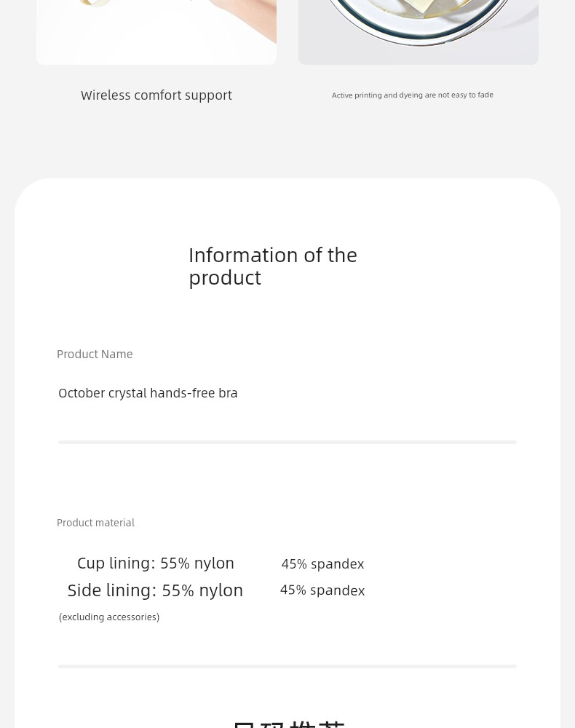The height and width of the screenshot is (728, 575).
Task: Select 'Side lining: 55% nylon' text
Action: point(155,590)
